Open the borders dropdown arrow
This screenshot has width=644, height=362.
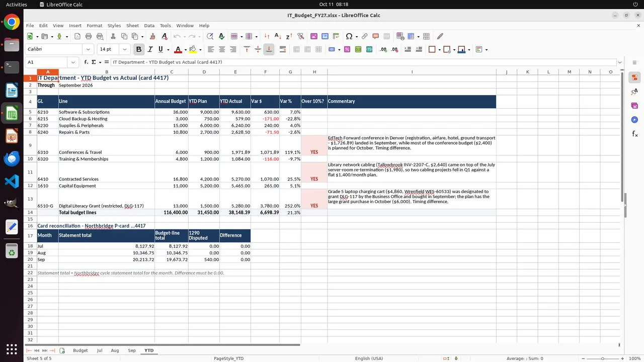(439, 49)
